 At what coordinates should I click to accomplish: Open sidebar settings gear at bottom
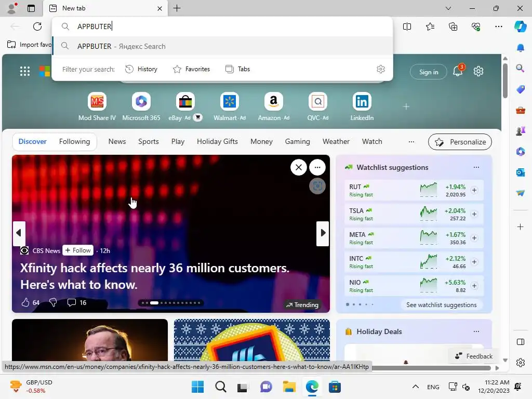pos(520,363)
